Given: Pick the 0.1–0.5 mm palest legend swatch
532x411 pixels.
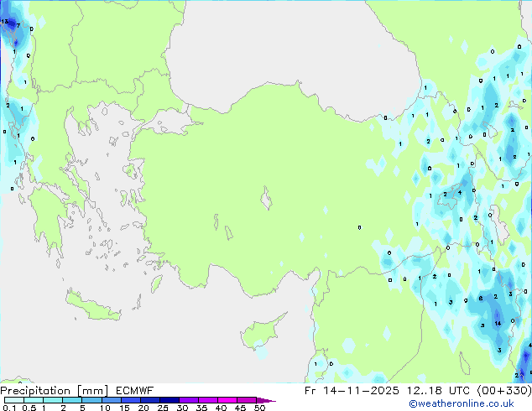Looking at the screenshot, I should click(14, 400).
